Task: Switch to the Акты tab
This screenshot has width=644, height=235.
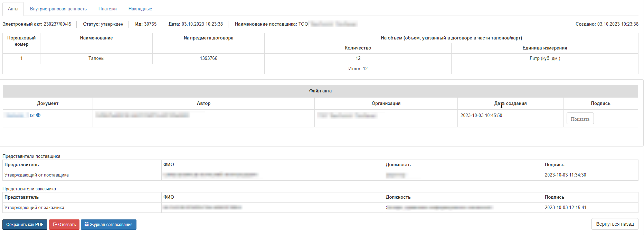Action: [x=13, y=9]
